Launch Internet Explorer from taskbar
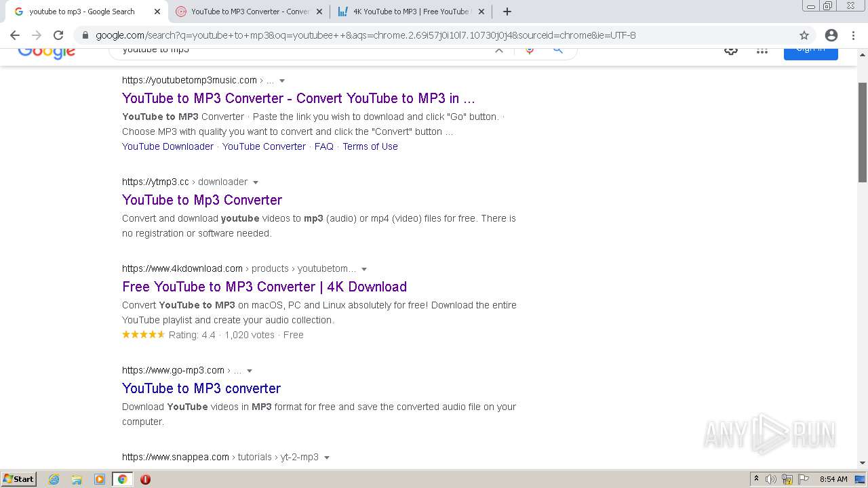The image size is (868, 488). coord(54,479)
